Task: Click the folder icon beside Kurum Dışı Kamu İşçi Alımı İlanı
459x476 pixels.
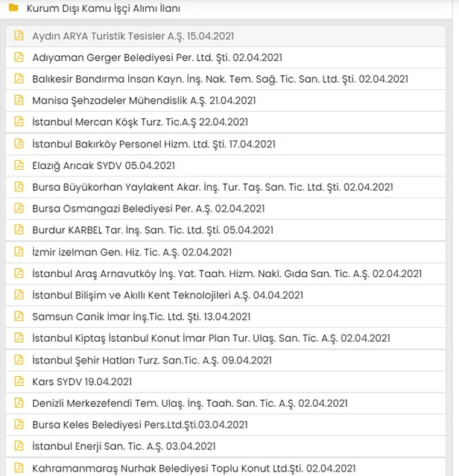Action: tap(13, 8)
